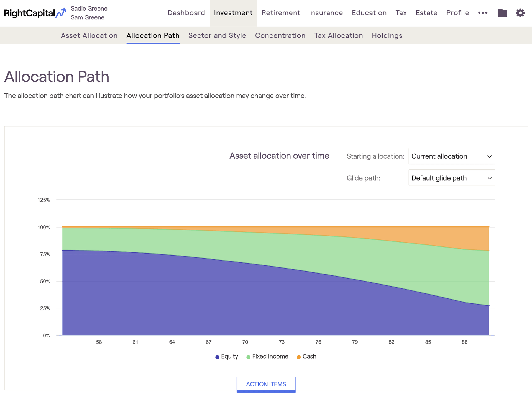Open the Sector and Style tab
The width and height of the screenshot is (532, 397).
tap(217, 36)
